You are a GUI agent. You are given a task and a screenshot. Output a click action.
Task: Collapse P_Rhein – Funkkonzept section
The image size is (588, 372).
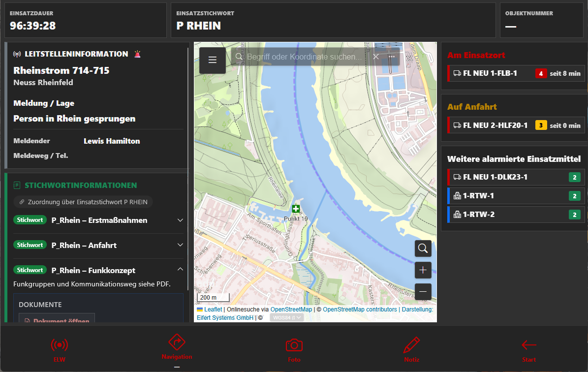tap(180, 270)
